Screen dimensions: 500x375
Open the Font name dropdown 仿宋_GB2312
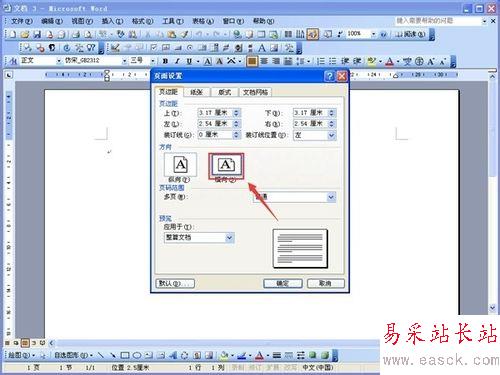(124, 61)
